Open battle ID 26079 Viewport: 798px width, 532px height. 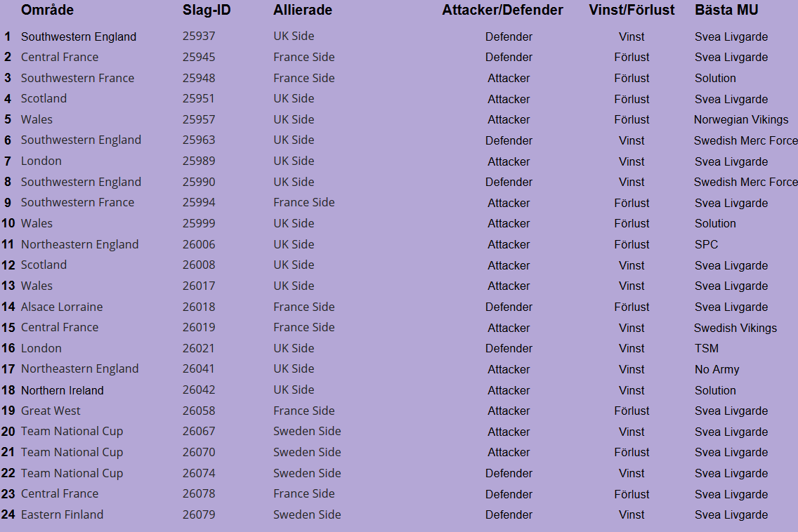click(x=199, y=514)
